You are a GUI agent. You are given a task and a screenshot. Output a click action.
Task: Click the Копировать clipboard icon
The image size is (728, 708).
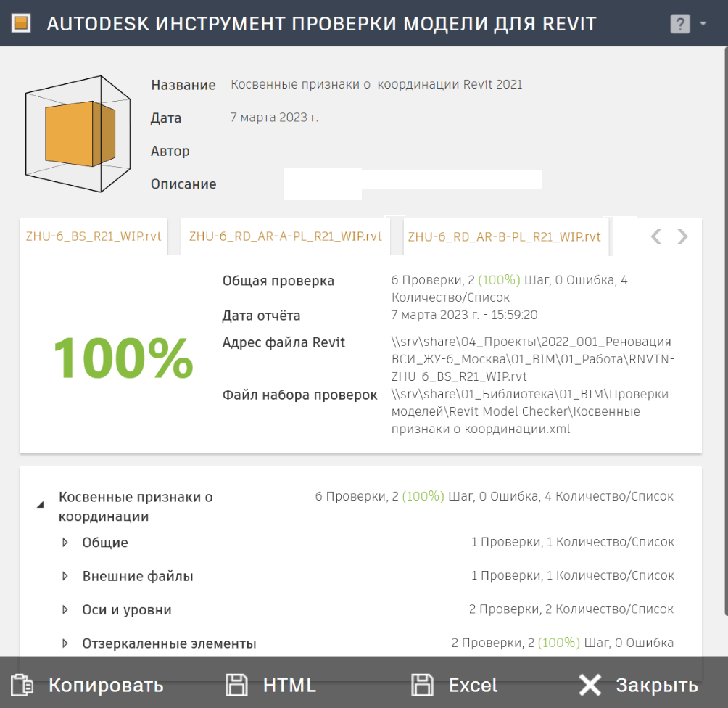point(22,685)
